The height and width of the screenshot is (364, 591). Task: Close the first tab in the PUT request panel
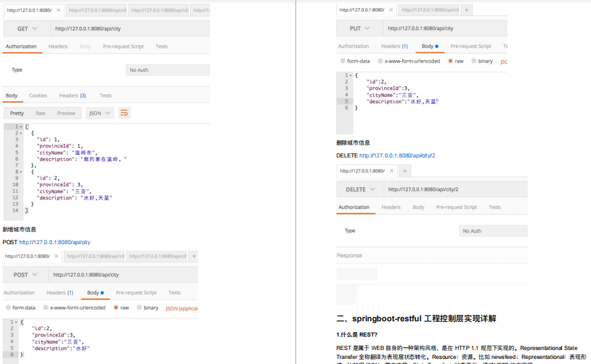tap(391, 10)
